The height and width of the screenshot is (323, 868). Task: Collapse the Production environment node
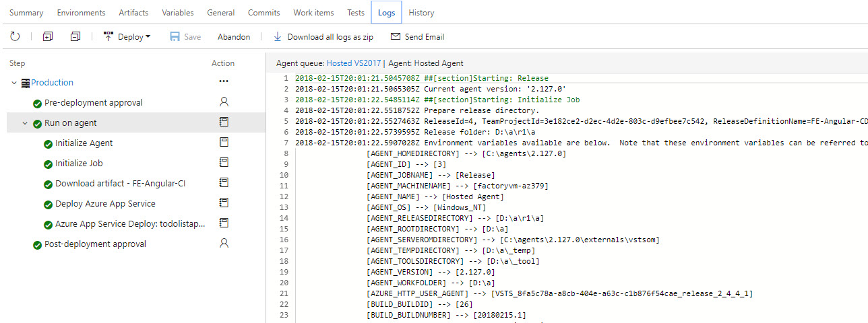click(x=14, y=83)
